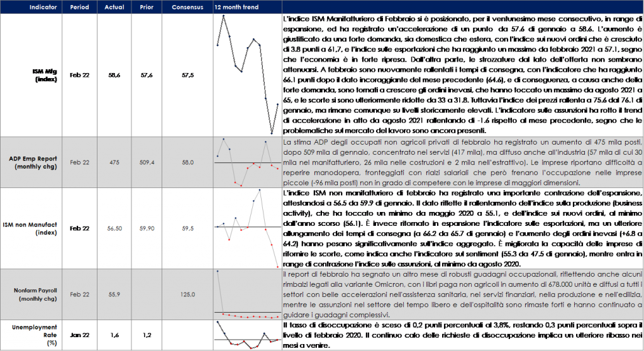Select the Nonfarm Payroll commentary text

(462, 294)
